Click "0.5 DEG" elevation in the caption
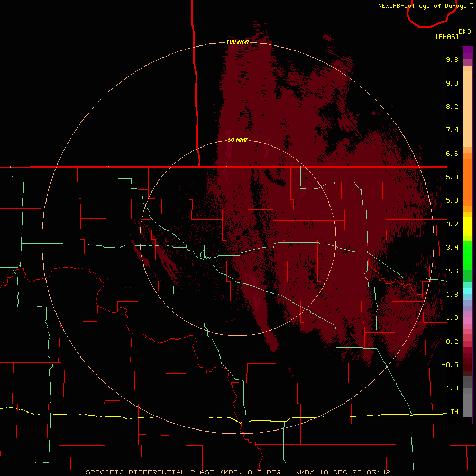 click(x=263, y=472)
